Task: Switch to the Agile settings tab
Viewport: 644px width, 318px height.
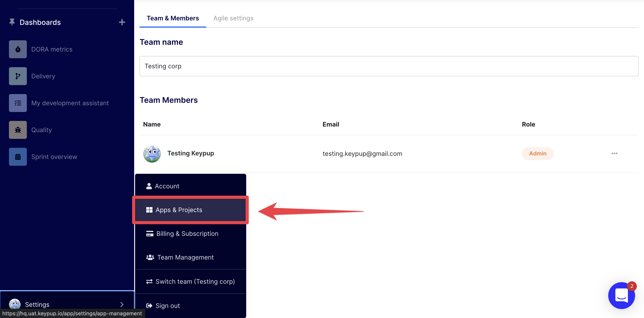Action: coord(233,18)
